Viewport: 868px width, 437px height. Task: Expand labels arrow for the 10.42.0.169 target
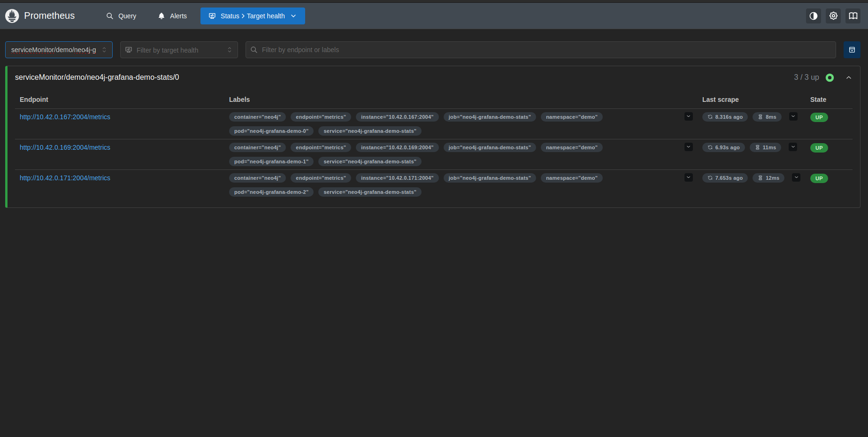click(689, 147)
